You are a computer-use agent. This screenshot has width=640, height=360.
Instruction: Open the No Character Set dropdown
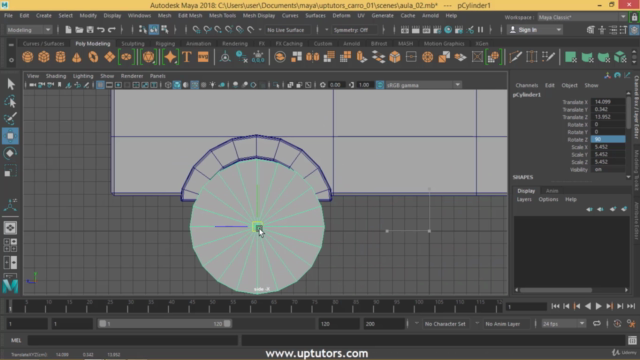[x=445, y=324]
